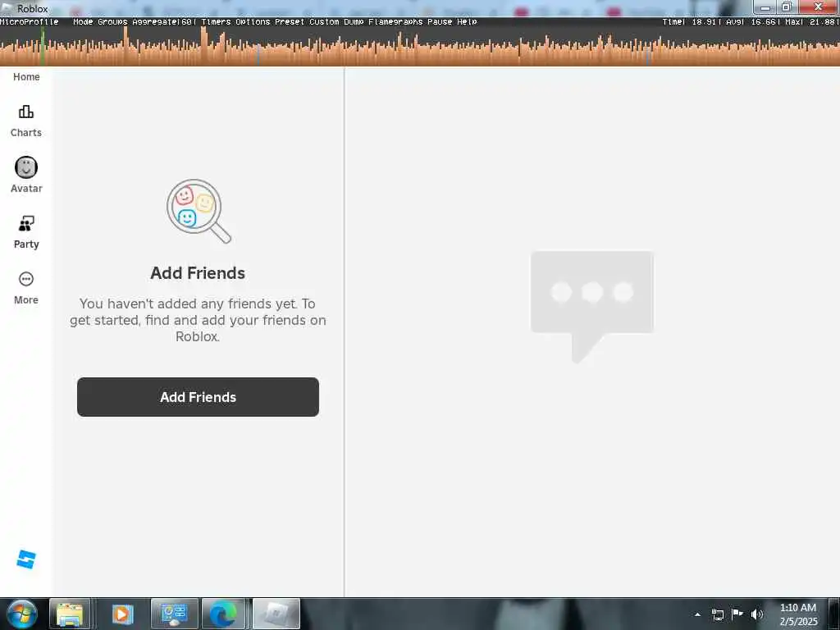The image size is (840, 630).
Task: Open the Options menu in profiler
Action: pyautogui.click(x=253, y=22)
